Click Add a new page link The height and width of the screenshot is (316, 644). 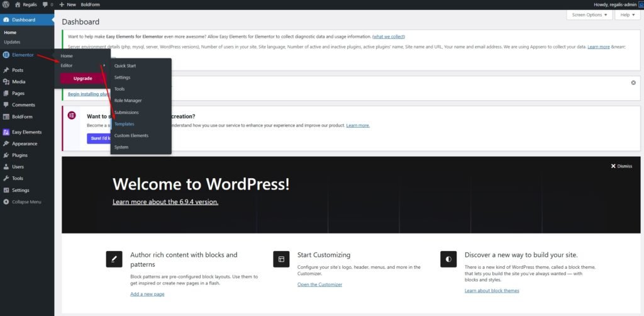pyautogui.click(x=147, y=294)
